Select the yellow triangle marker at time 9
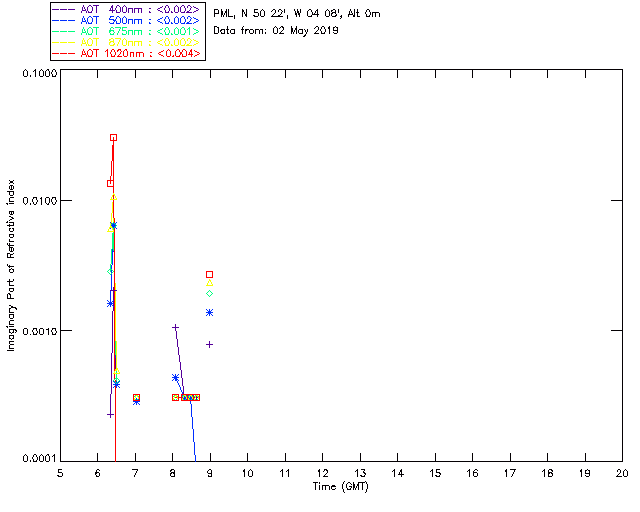Screen dimensions: 640x512 click(x=209, y=283)
